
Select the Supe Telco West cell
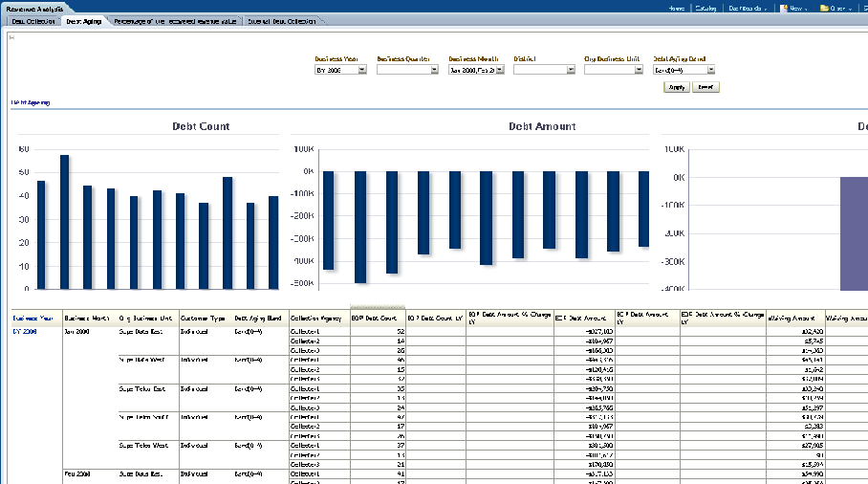coord(143,445)
